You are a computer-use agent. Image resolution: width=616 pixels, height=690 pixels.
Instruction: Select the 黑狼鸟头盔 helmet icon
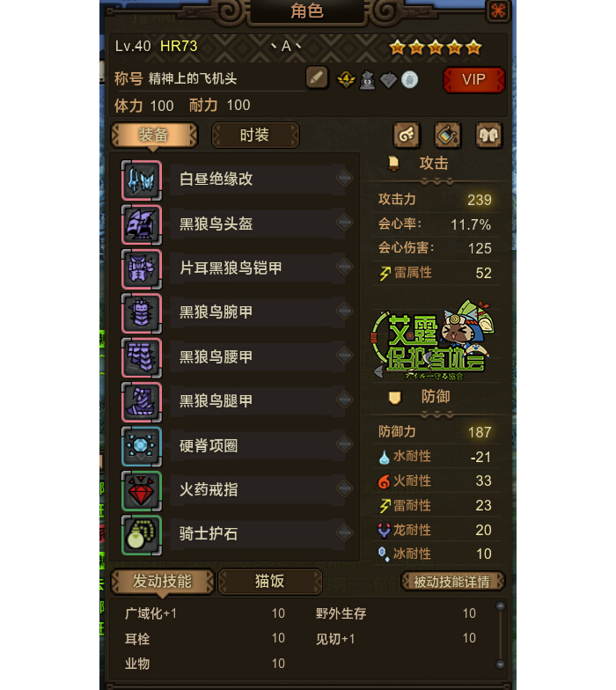click(141, 225)
